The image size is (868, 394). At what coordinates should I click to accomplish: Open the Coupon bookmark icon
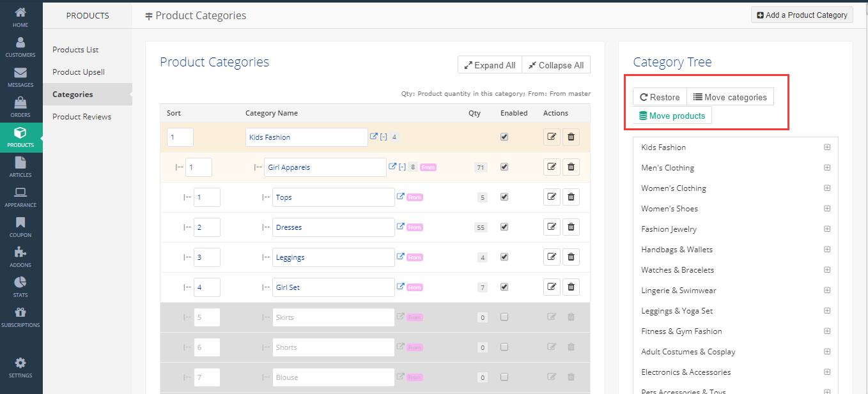pos(20,226)
